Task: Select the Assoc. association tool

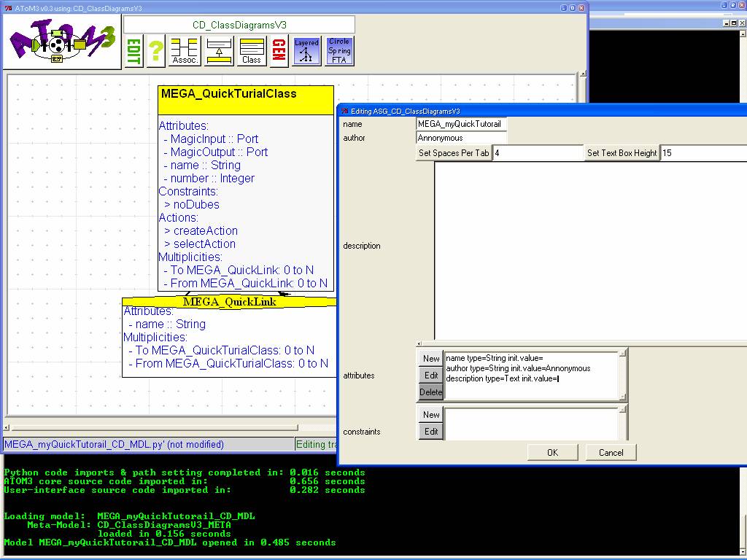Action: 185,51
